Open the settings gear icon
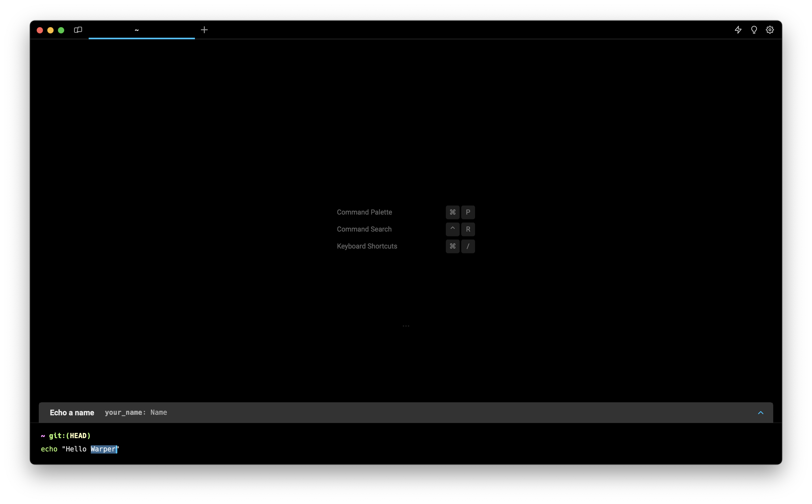Screen dimensions: 812x504 click(x=770, y=30)
